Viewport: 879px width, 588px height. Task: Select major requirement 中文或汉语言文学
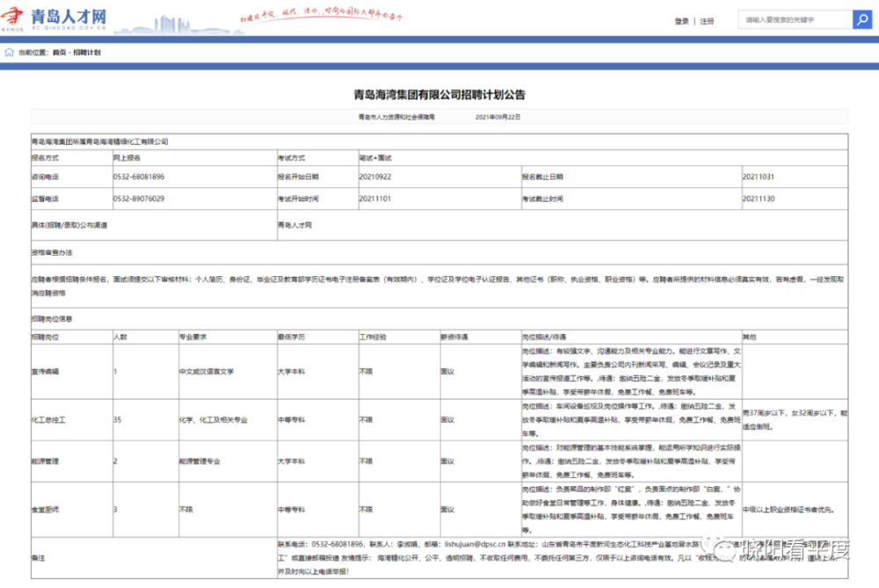(228, 372)
